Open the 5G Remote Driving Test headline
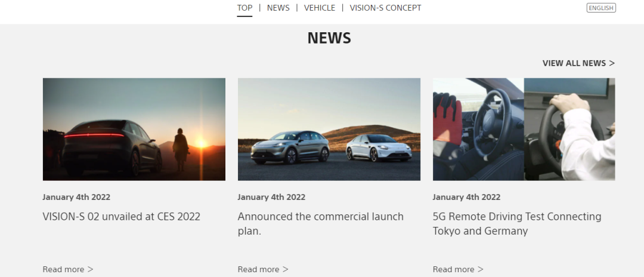This screenshot has width=644, height=277. tap(516, 223)
